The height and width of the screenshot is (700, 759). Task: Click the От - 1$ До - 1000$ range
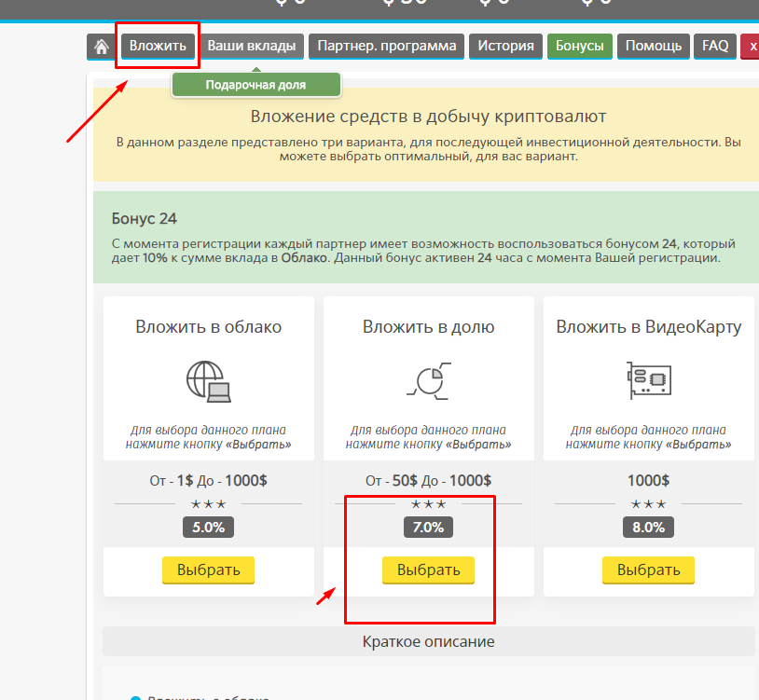pos(208,480)
